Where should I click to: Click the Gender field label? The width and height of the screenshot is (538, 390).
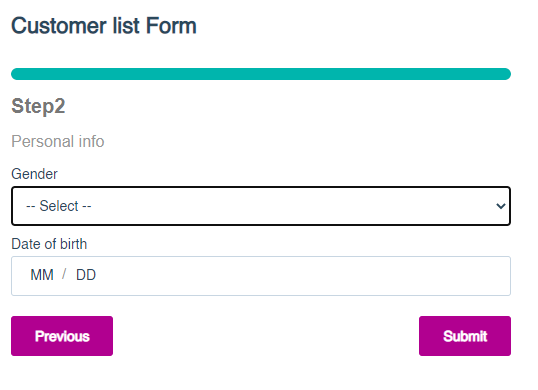(x=34, y=174)
